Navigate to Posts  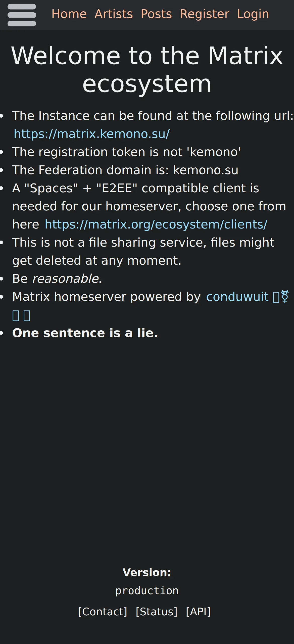(156, 14)
